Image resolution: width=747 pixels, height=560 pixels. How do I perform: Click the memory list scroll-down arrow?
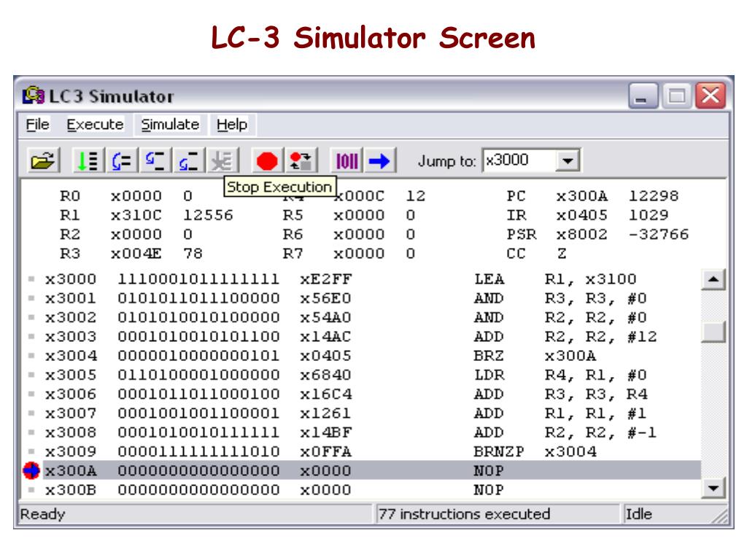(713, 489)
